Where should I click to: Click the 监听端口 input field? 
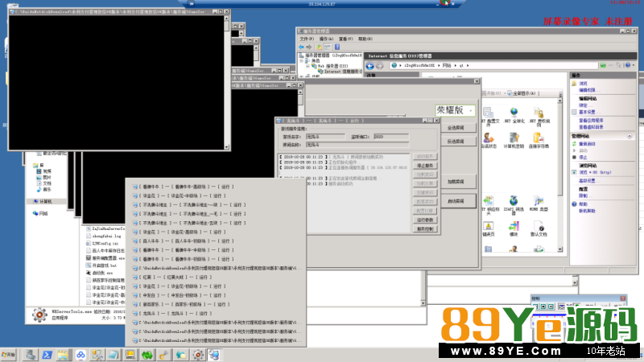391,137
